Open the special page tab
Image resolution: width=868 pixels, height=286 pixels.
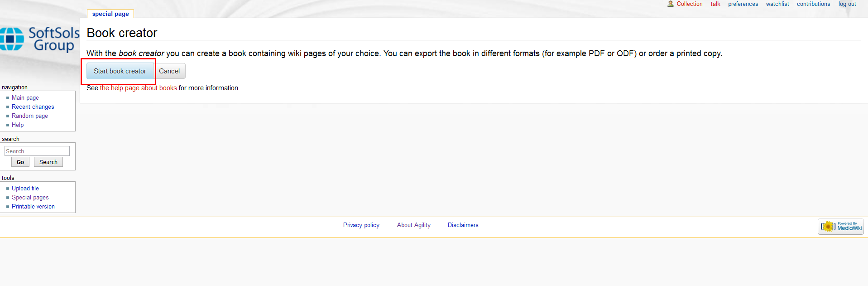110,14
